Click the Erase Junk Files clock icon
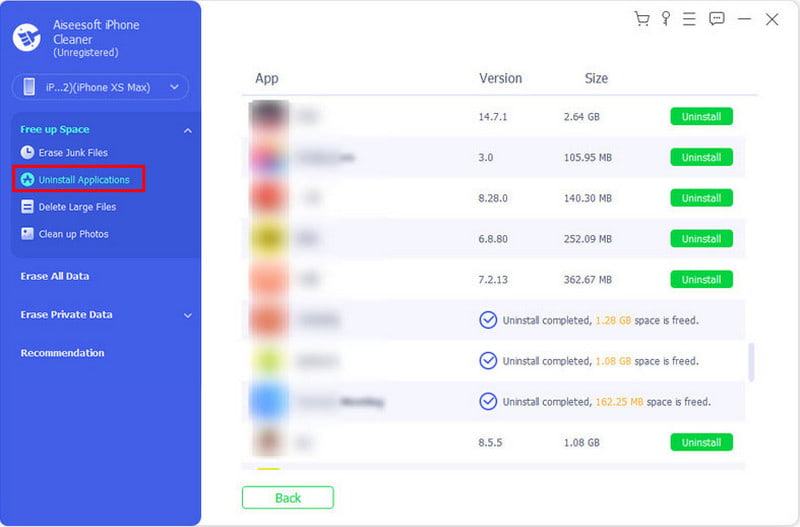 (28, 152)
